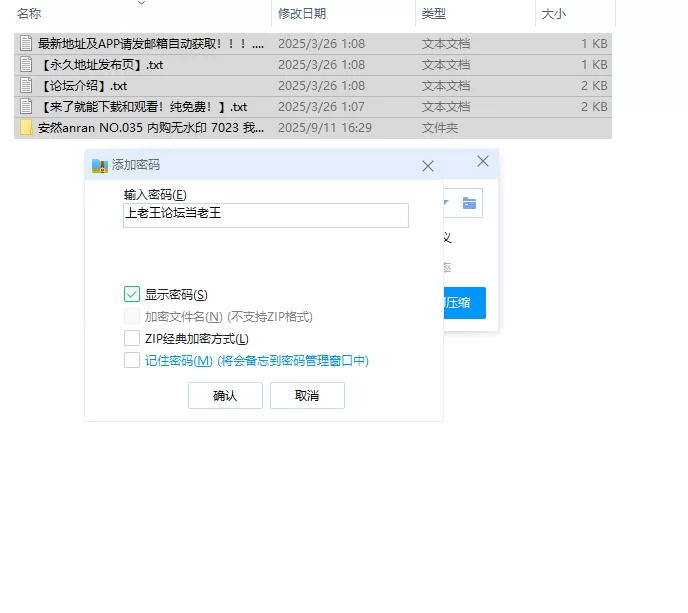Viewport: 688px width, 613px height.
Task: Uncheck the 显示密码 checkbox
Action: tap(132, 294)
